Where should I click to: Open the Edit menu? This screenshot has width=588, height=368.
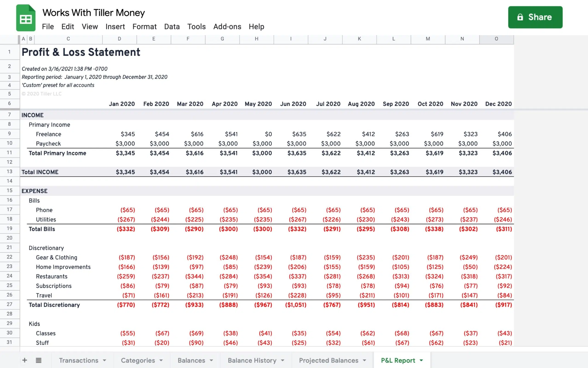68,26
